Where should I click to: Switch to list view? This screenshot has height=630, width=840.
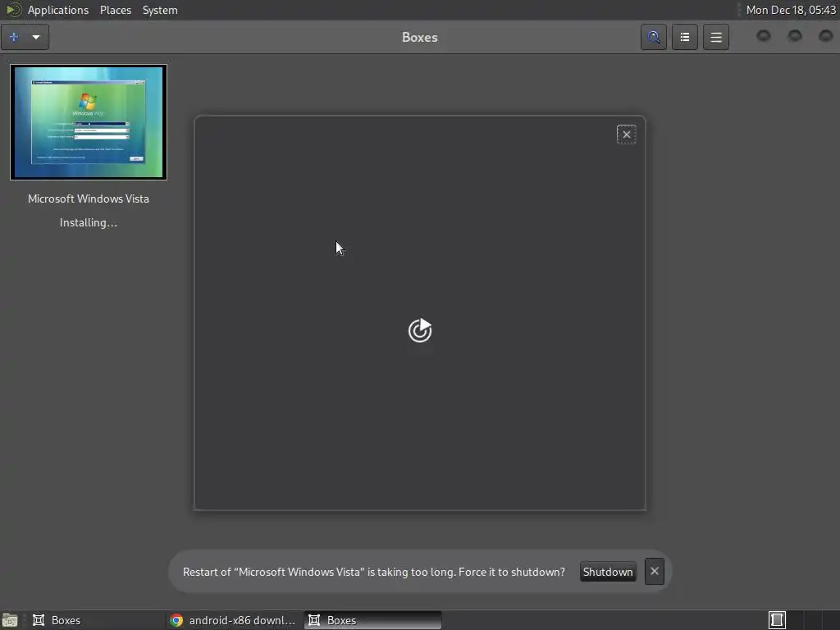coord(685,37)
